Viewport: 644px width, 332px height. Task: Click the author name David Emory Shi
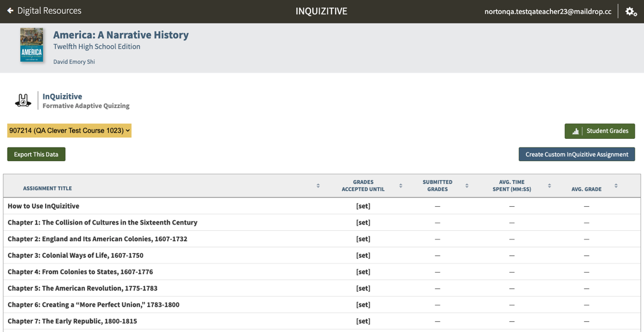click(x=74, y=62)
